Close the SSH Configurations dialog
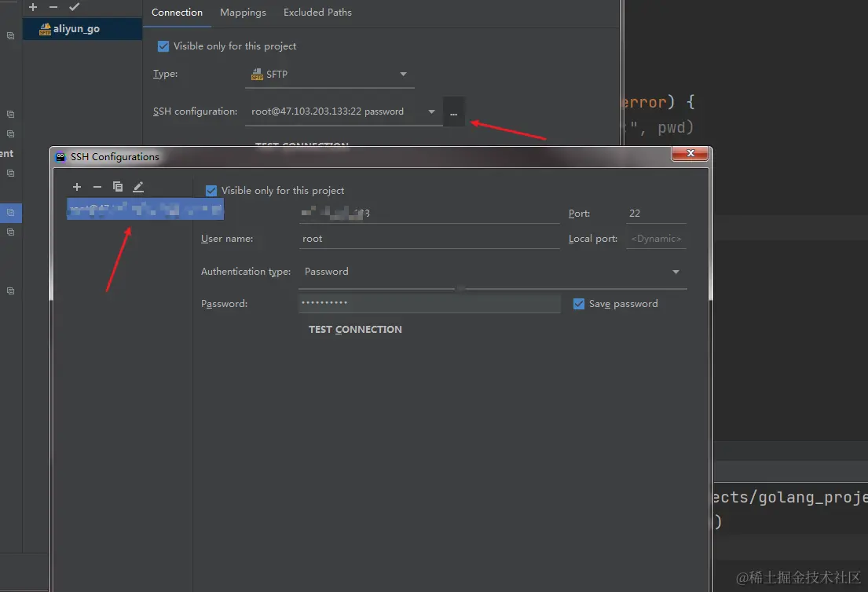 pos(690,153)
